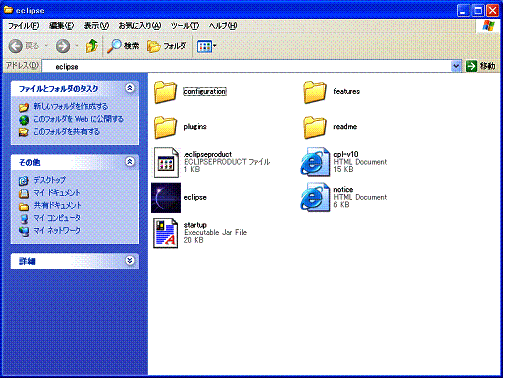The width and height of the screenshot is (505, 378).
Task: Click the My Network icon in その他
Action: pyautogui.click(x=24, y=231)
